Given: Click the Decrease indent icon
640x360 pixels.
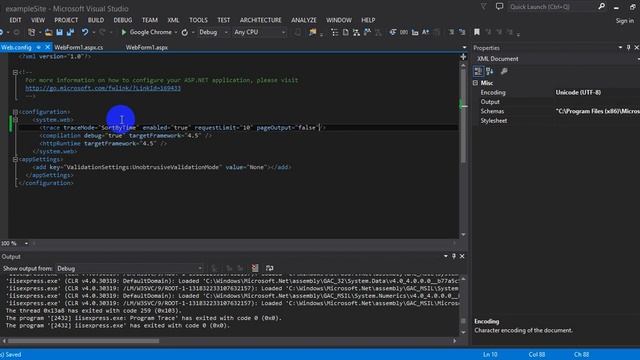Looking at the screenshot, I should pyautogui.click(x=451, y=32).
